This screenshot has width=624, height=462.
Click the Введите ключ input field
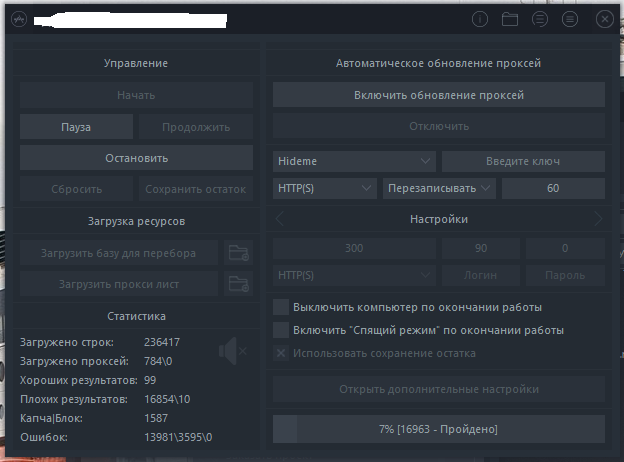coord(523,161)
